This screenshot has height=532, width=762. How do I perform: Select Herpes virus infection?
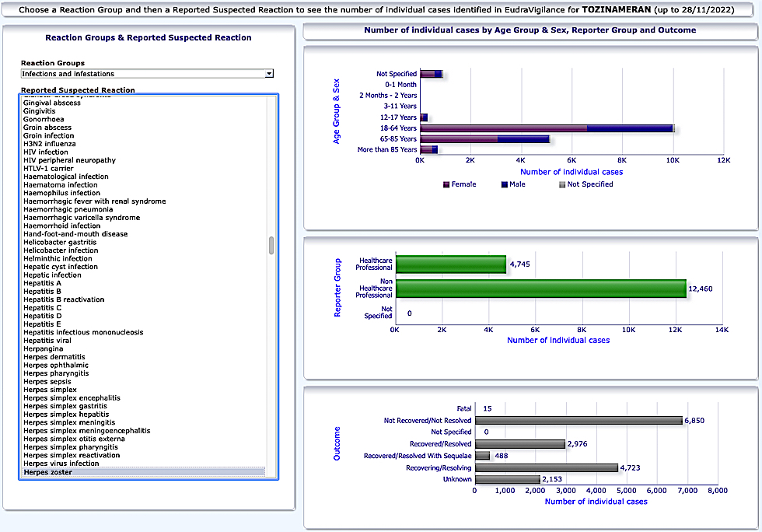61,464
